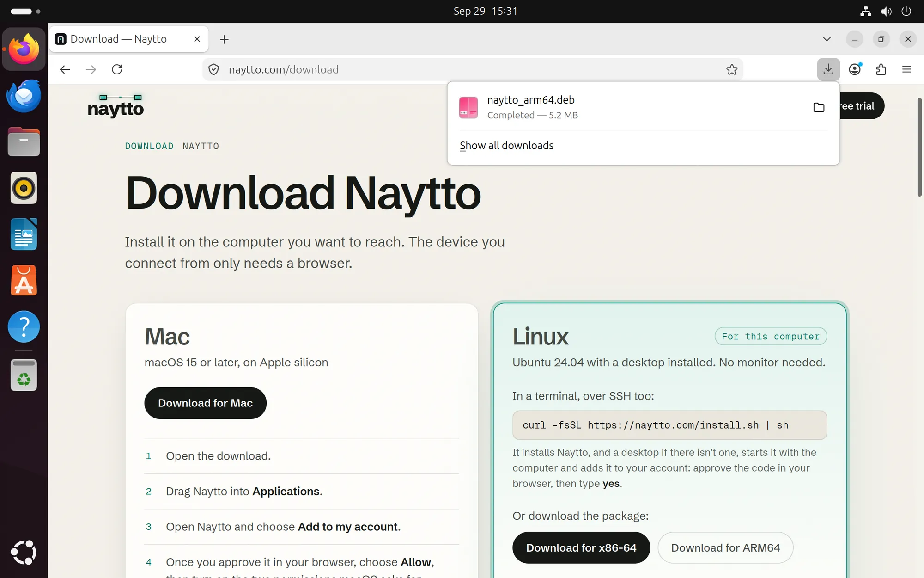The image size is (924, 578).
Task: Bookmark this page with the star icon
Action: point(732,69)
